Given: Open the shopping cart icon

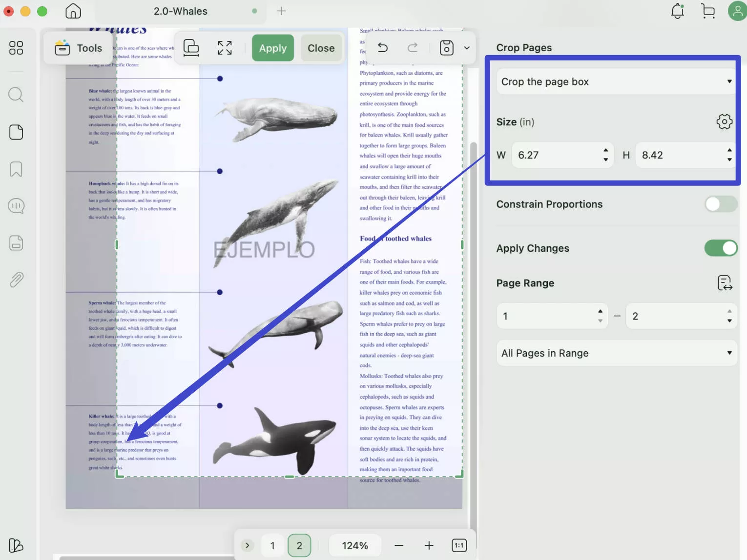Looking at the screenshot, I should 707,11.
